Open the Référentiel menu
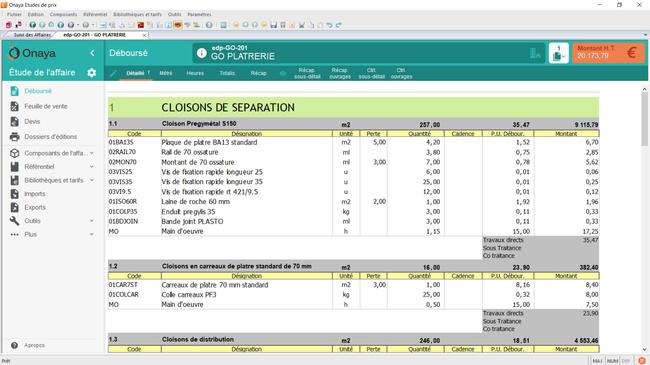Viewport: 650px width, 365px height. pyautogui.click(x=95, y=14)
